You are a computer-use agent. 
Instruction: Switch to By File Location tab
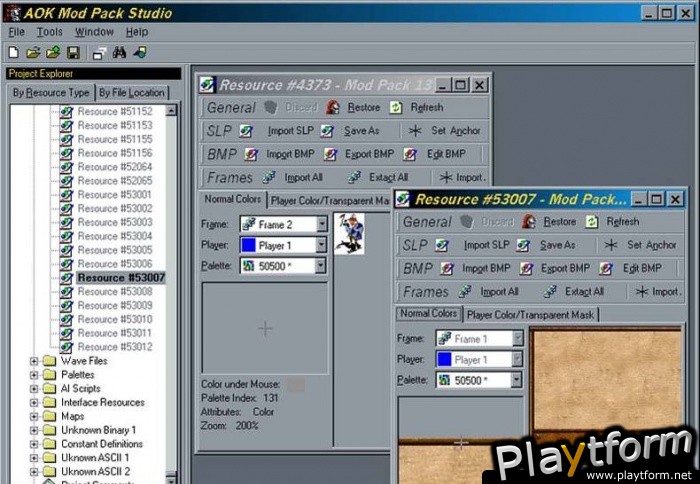(x=132, y=93)
